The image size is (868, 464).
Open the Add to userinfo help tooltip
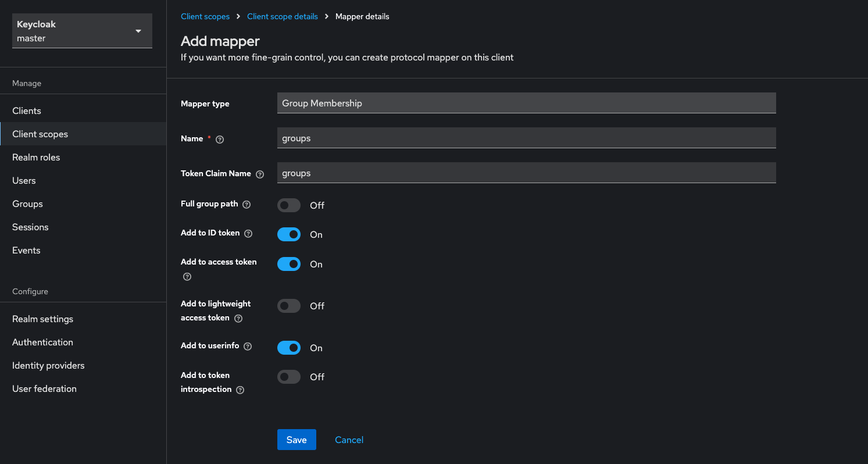[248, 347]
